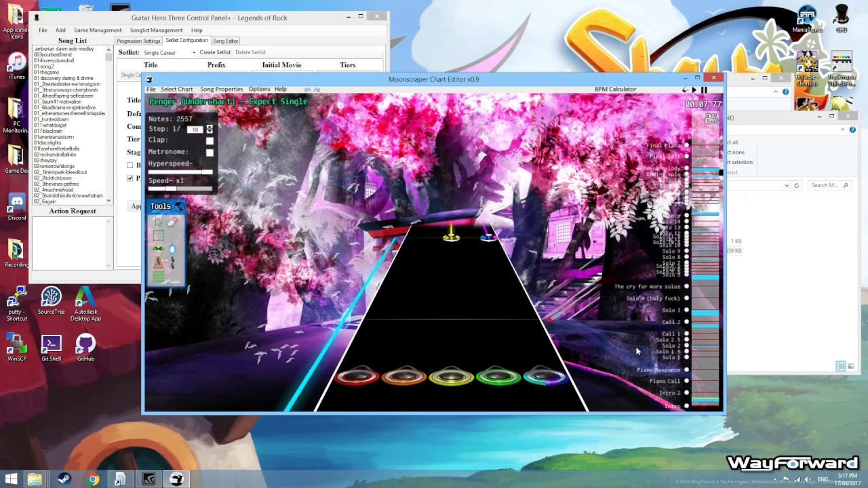Open Select Chart menu

click(x=177, y=89)
